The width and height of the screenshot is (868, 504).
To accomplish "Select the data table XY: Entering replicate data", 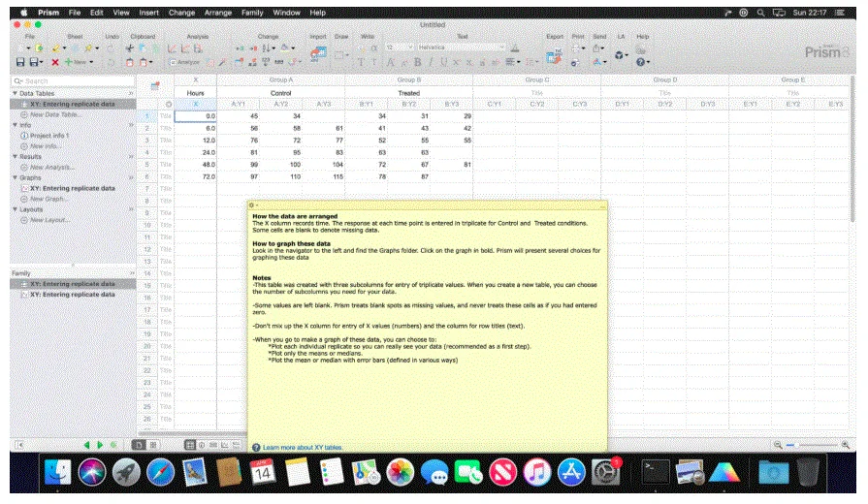I will (73, 104).
